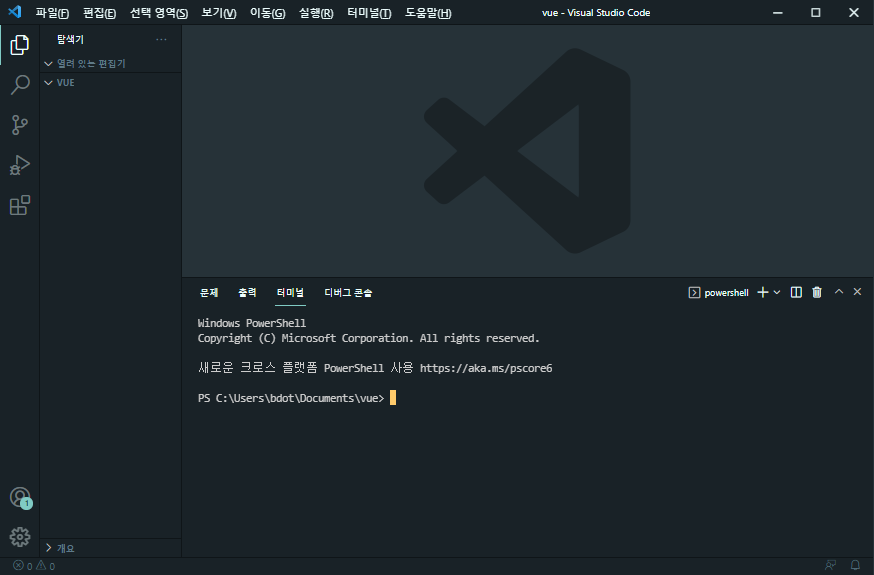Open the Accounts menu icon
The image size is (874, 575).
[x=20, y=498]
